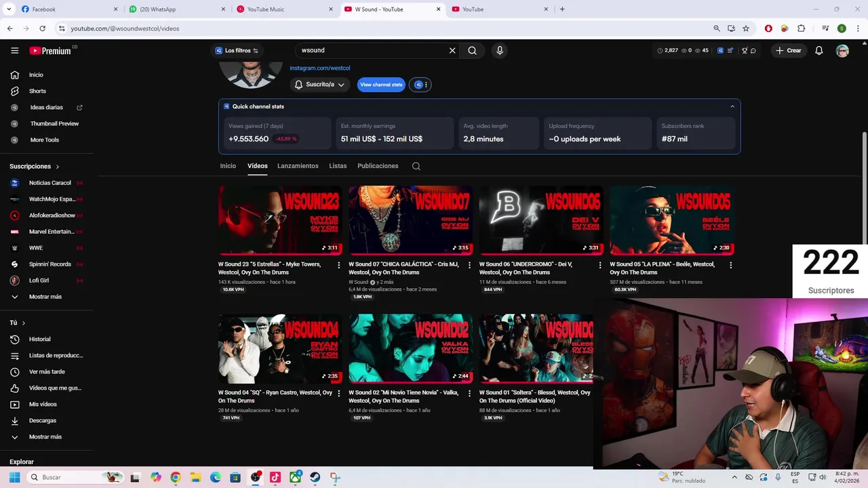This screenshot has height=488, width=868.
Task: Open W Sound 06 Undercromo thumbnail
Action: point(540,220)
